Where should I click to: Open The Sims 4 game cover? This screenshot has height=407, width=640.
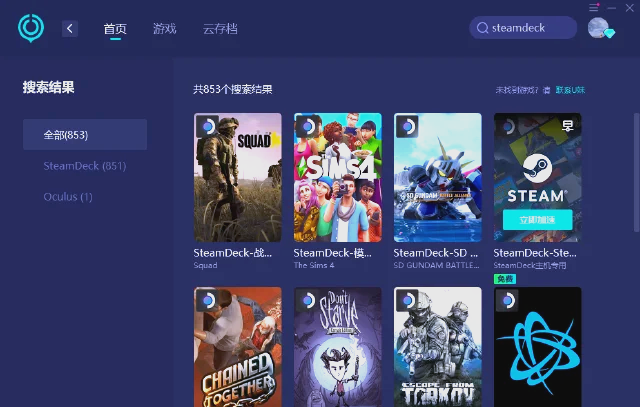point(338,178)
